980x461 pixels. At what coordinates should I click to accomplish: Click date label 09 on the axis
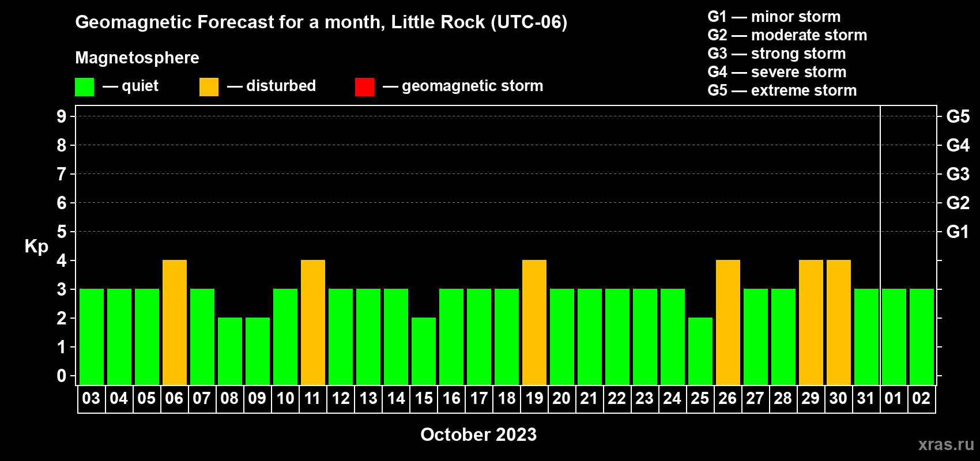pos(257,398)
